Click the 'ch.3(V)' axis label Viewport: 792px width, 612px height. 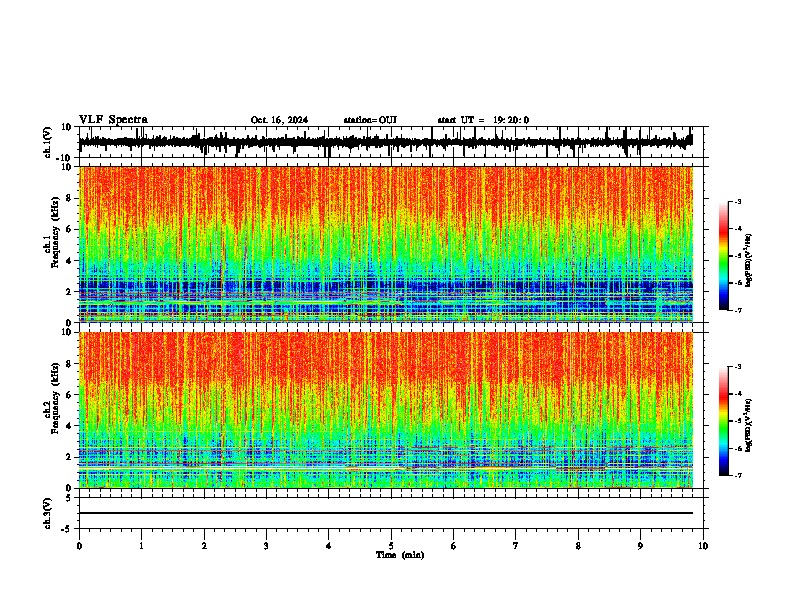click(47, 513)
